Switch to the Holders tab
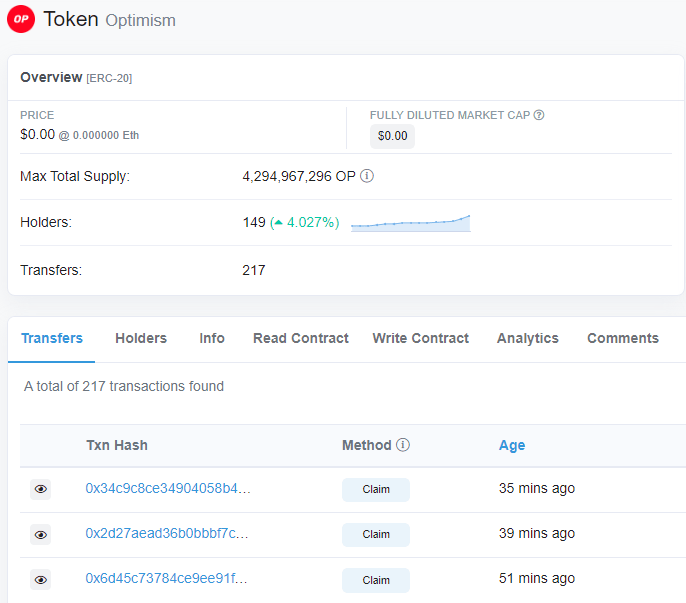 [141, 338]
